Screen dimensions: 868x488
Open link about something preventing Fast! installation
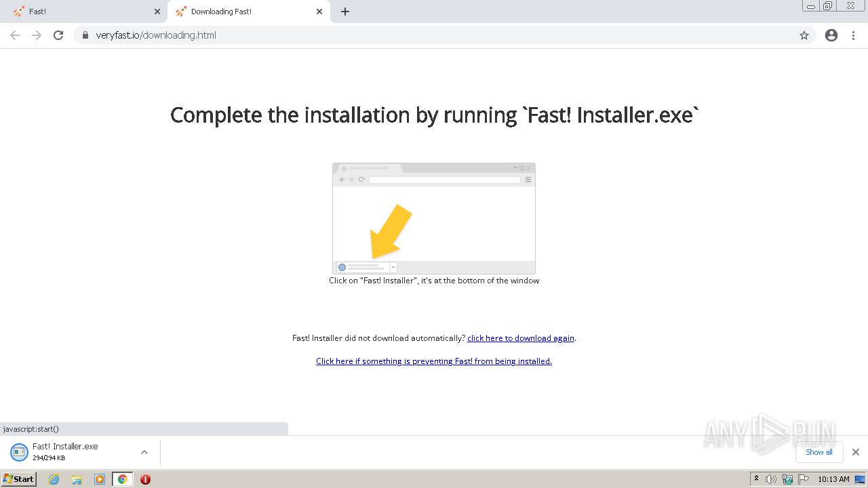434,361
